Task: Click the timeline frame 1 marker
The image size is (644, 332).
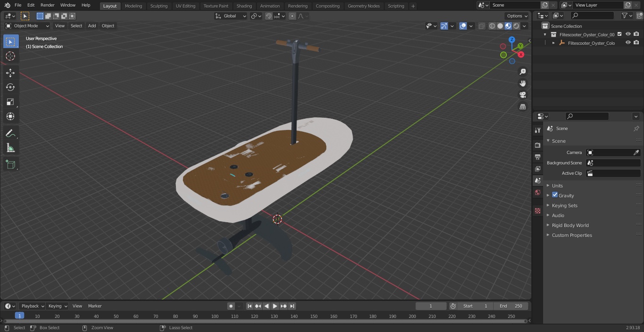Action: click(19, 316)
